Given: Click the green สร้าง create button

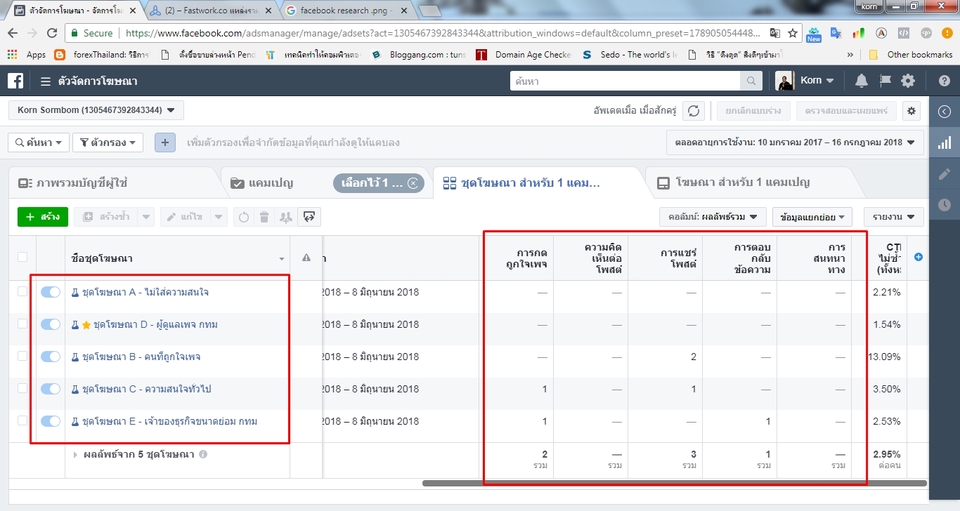Looking at the screenshot, I should tap(43, 217).
